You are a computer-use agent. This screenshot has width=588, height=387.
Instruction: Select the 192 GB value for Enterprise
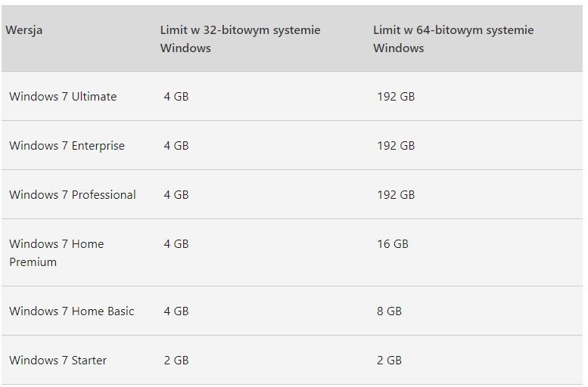click(396, 146)
